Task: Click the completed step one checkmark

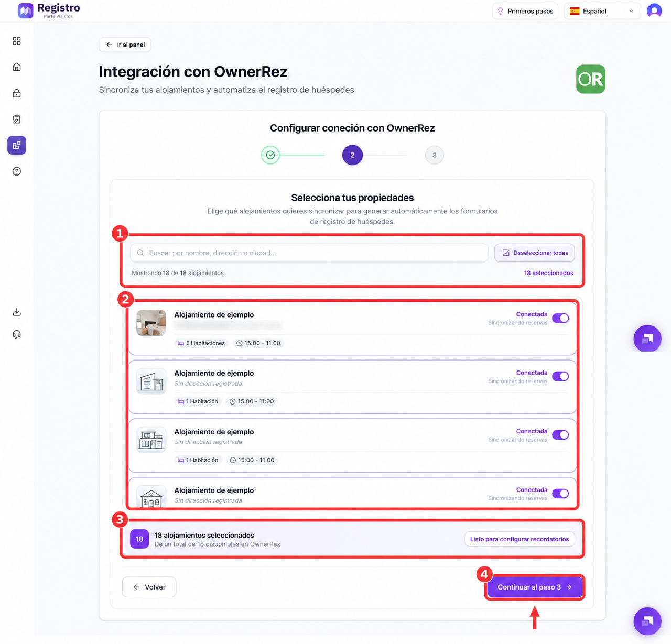Action: tap(270, 155)
